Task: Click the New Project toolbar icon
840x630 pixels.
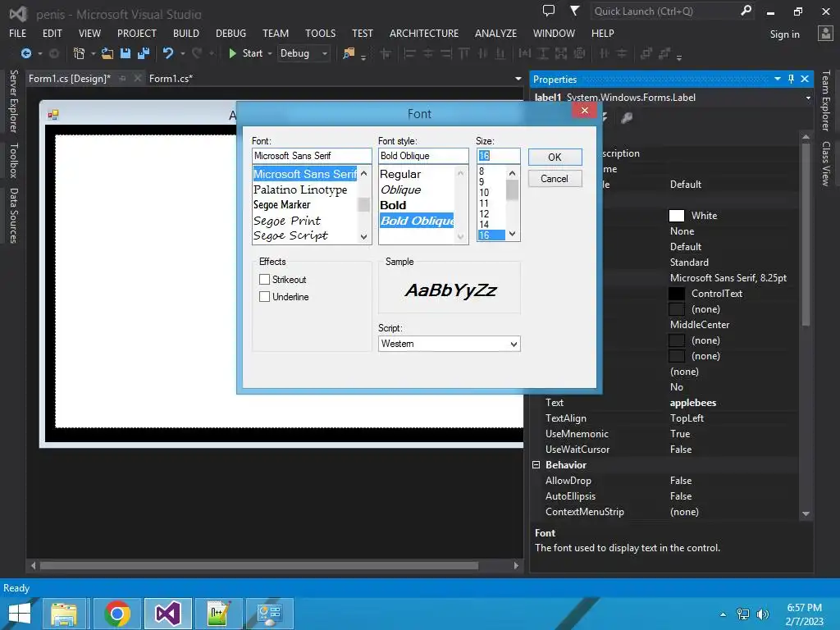Action: click(x=79, y=53)
